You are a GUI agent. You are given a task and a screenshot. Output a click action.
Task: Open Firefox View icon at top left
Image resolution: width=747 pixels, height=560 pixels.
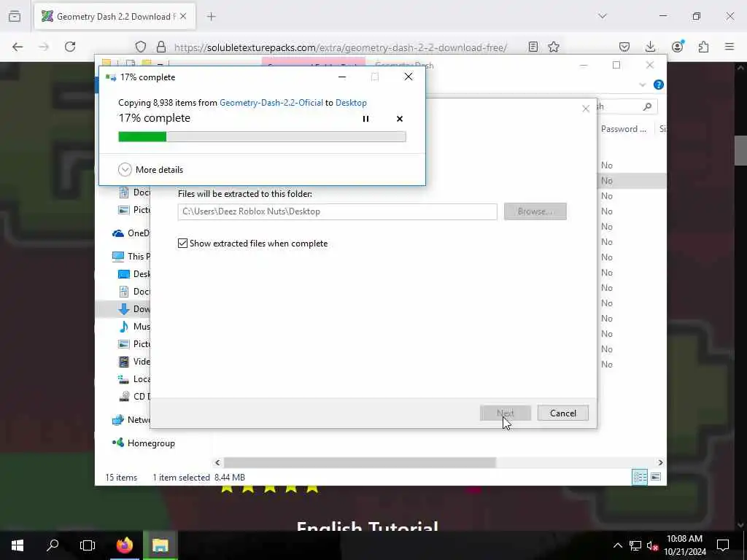click(15, 17)
